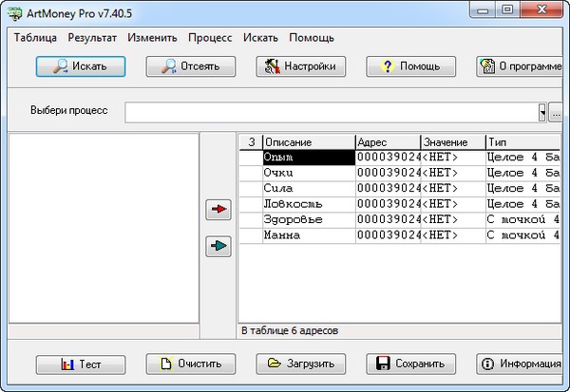
Task: Click the Помощь help button
Action: tap(410, 66)
